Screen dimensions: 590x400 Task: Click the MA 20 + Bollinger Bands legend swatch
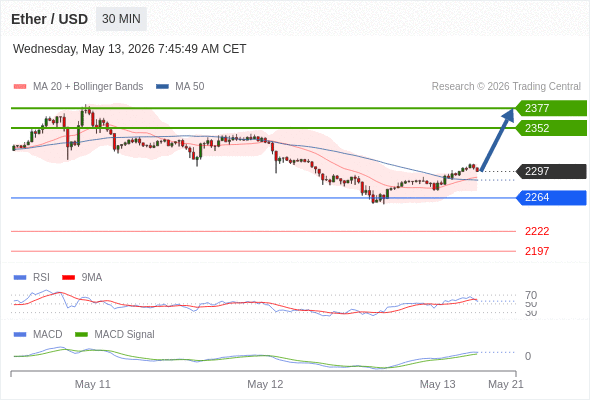click(x=20, y=87)
